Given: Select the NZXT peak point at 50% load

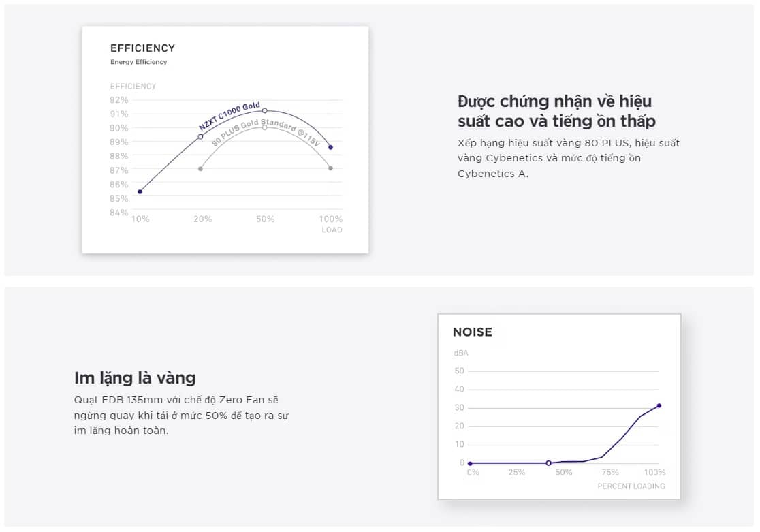Looking at the screenshot, I should tap(265, 110).
